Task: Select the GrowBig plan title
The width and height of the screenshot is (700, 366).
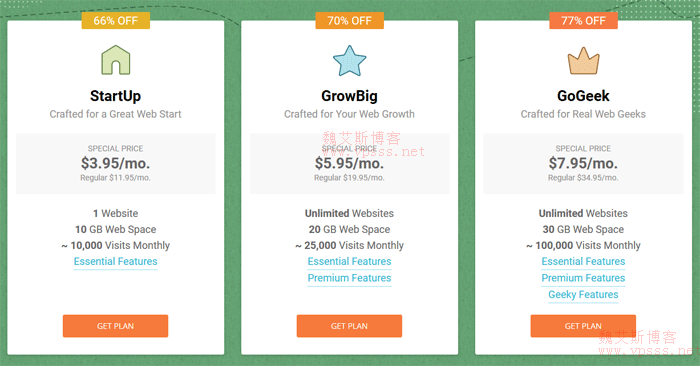Action: (350, 96)
